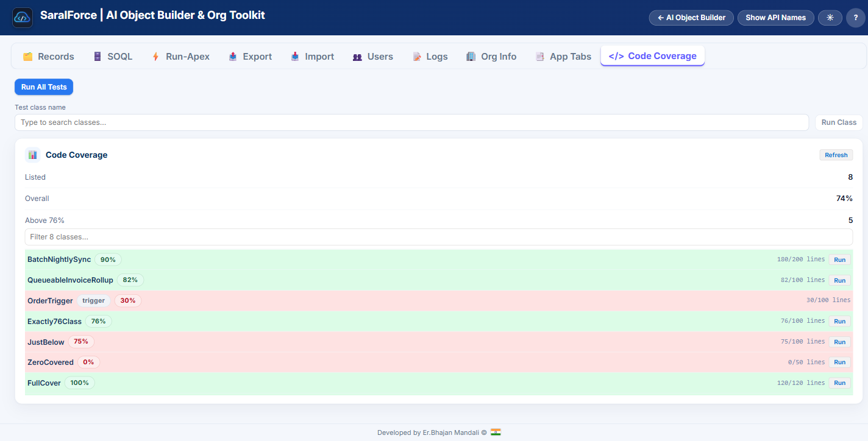
Task: Click the Run Class button
Action: pyautogui.click(x=839, y=122)
